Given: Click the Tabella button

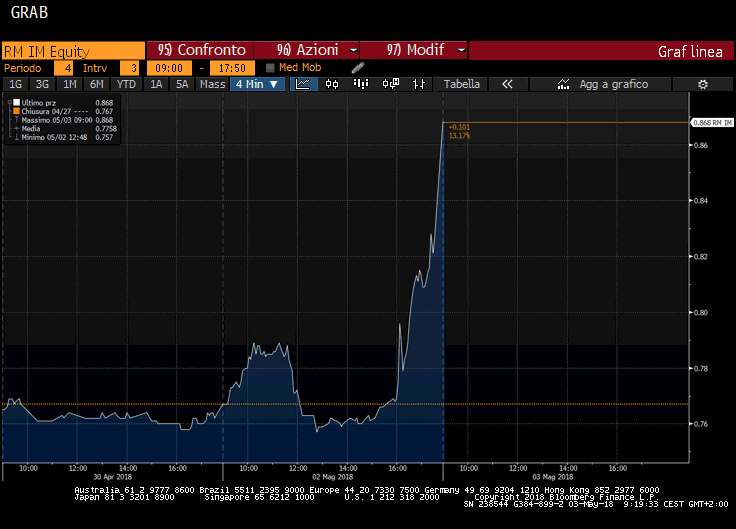Looking at the screenshot, I should (x=462, y=84).
